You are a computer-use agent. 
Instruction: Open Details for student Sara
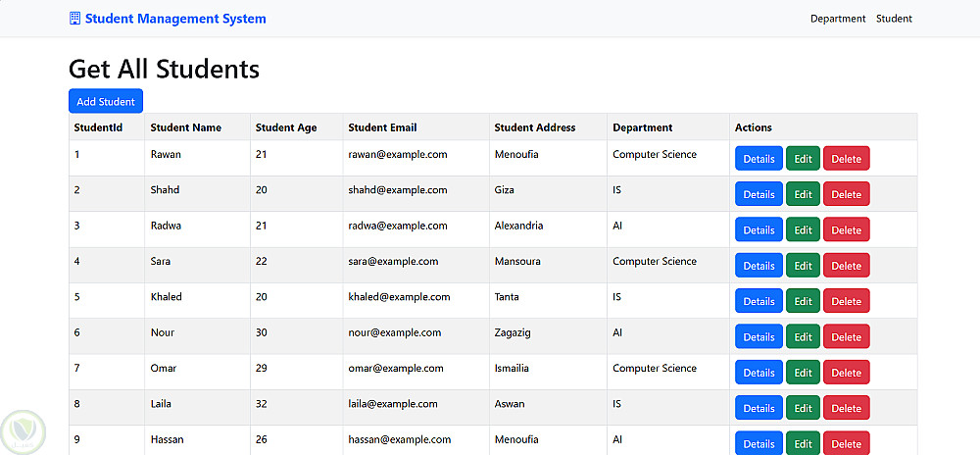pos(759,266)
